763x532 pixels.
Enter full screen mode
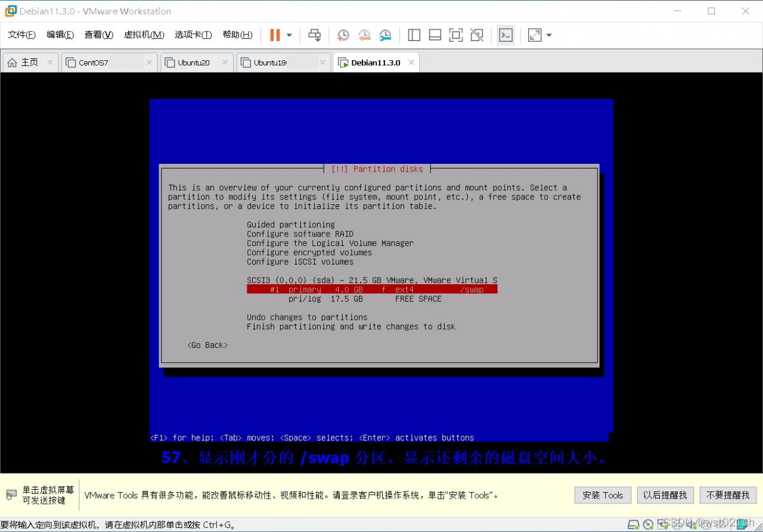coord(456,35)
